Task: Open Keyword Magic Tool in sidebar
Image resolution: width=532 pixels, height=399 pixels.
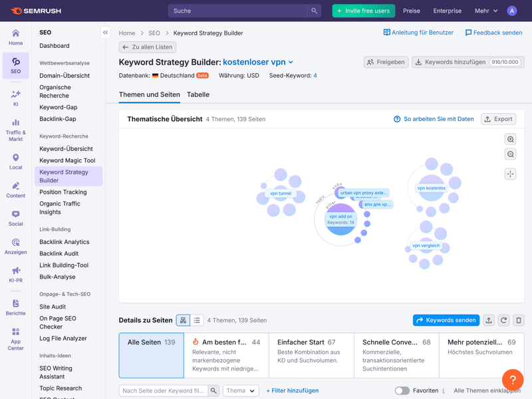Action: 67,160
